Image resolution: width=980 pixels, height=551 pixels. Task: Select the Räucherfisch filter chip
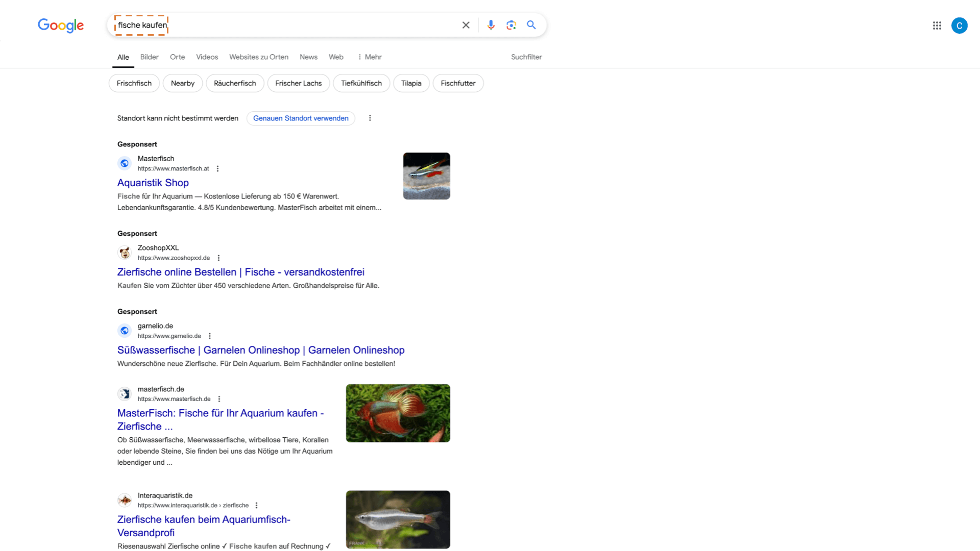(235, 83)
